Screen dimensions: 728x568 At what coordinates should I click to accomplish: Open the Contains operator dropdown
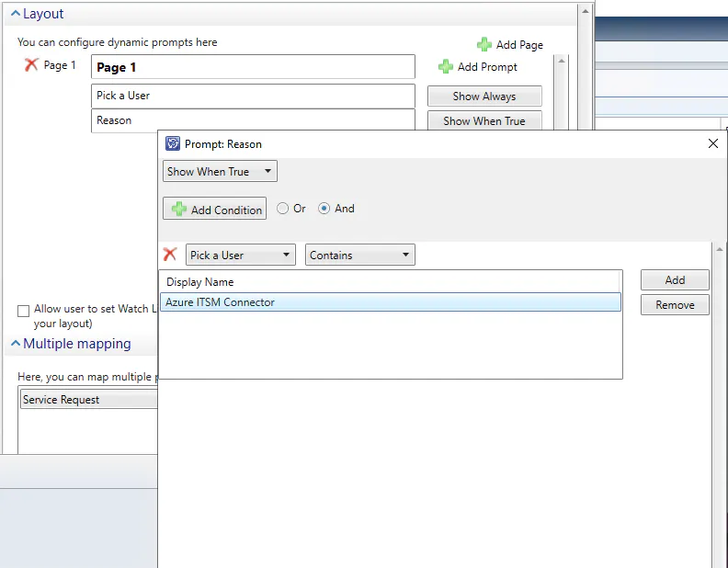coord(359,255)
